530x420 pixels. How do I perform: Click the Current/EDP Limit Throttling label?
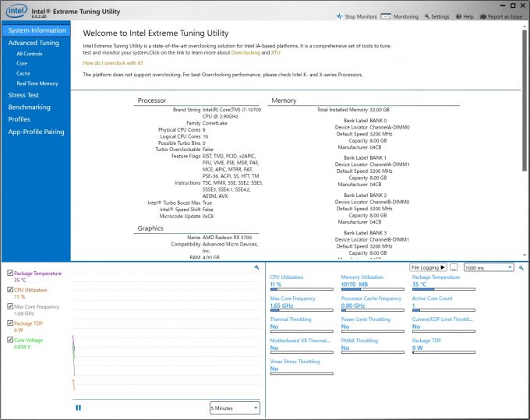pos(443,319)
